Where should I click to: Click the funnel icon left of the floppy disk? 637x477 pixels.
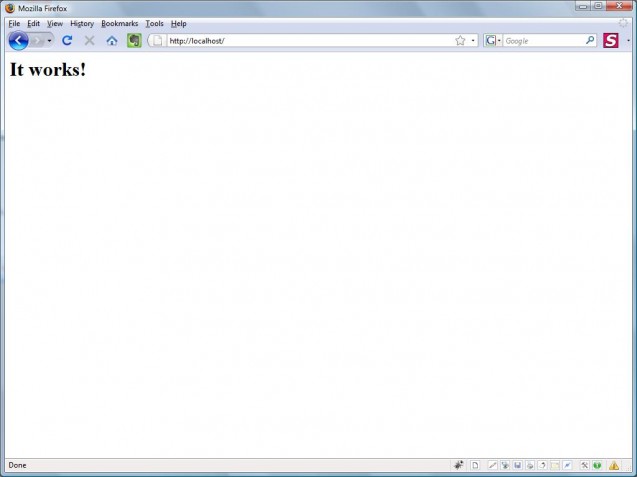pos(505,465)
